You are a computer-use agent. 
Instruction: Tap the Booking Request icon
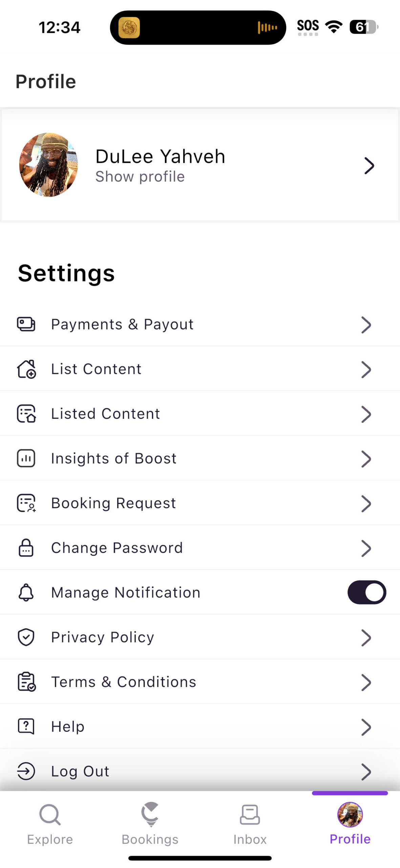click(26, 503)
